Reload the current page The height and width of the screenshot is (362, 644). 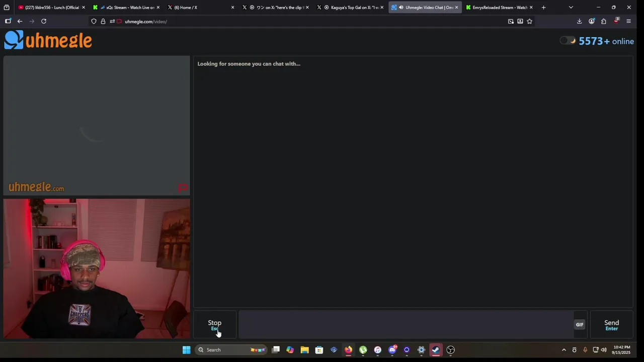pos(44,21)
